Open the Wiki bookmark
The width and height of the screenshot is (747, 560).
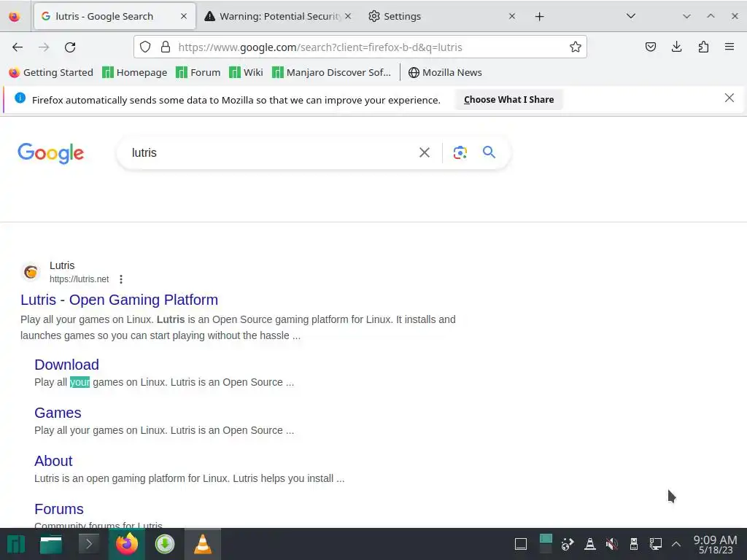pyautogui.click(x=247, y=72)
